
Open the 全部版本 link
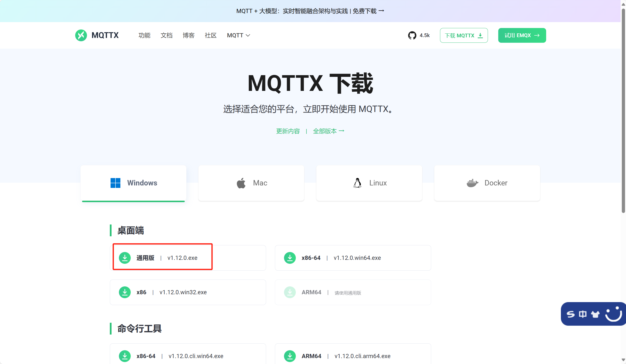point(328,131)
